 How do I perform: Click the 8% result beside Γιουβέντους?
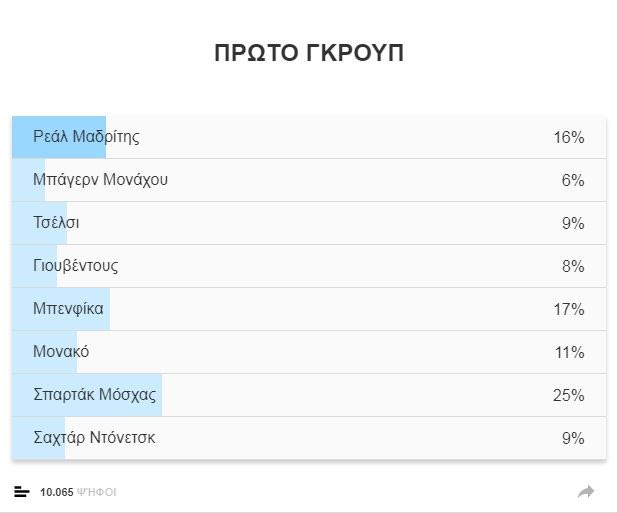pos(572,266)
